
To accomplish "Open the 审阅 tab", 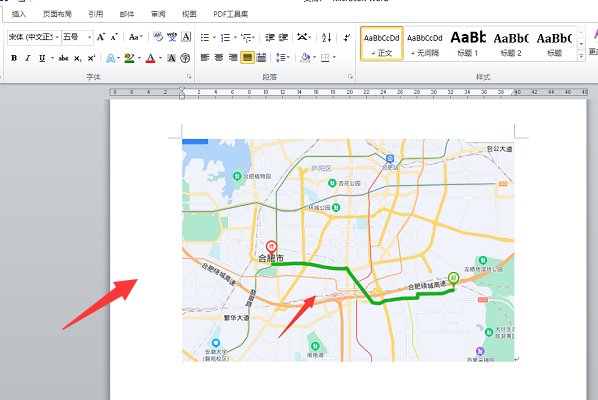I will (158, 14).
